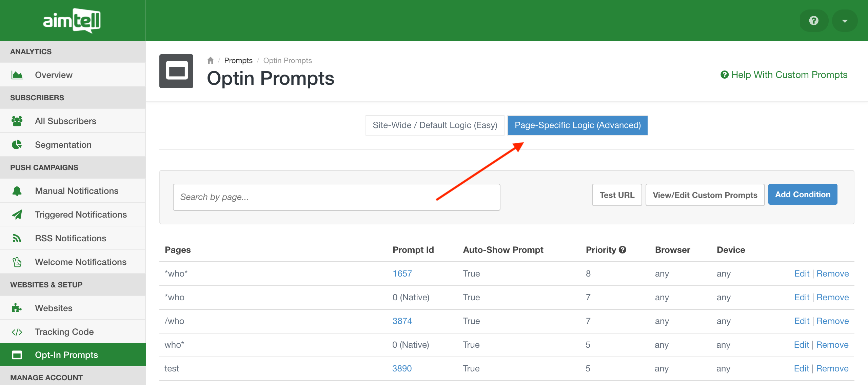Click the Priority column help icon
This screenshot has width=868, height=385.
pyautogui.click(x=623, y=250)
